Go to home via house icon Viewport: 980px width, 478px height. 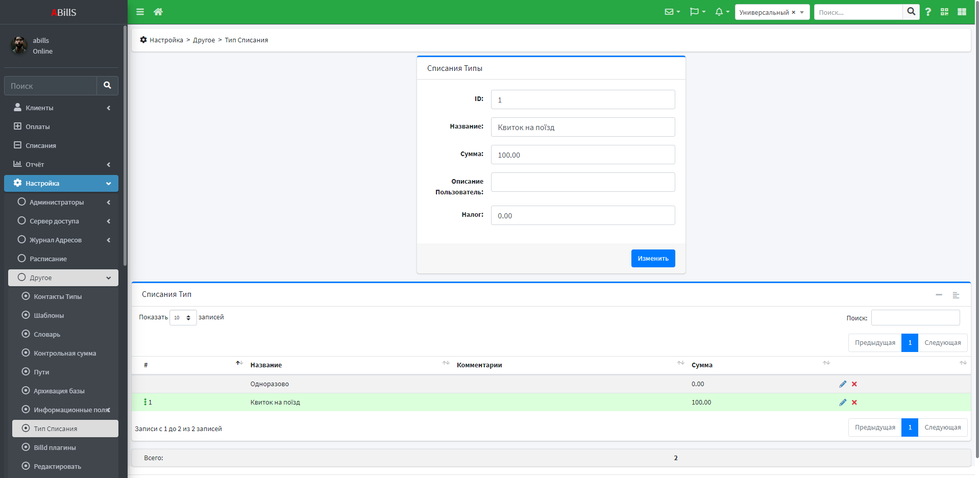click(x=158, y=12)
